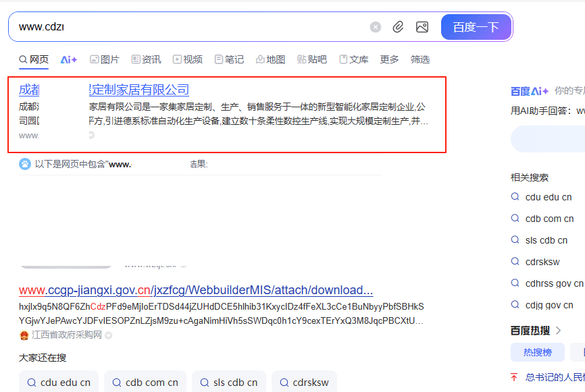Expand the 更多 more menu
Image resolution: width=585 pixels, height=392 pixels.
pyautogui.click(x=389, y=59)
